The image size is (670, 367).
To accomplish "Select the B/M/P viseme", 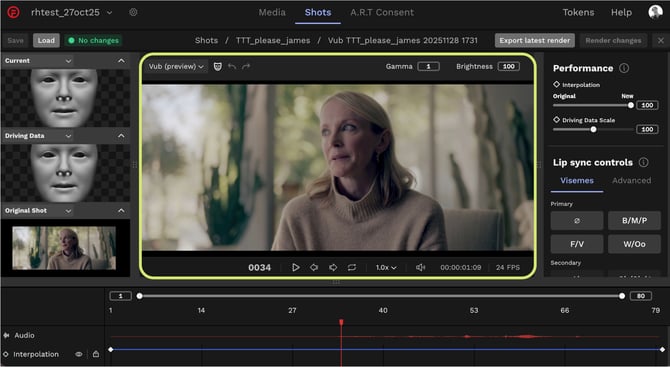I will [634, 220].
